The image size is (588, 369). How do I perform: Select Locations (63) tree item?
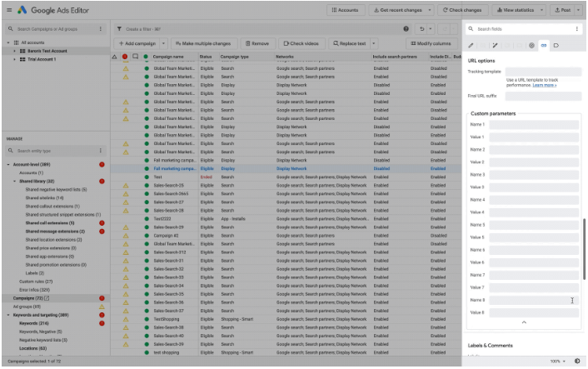click(x=33, y=348)
